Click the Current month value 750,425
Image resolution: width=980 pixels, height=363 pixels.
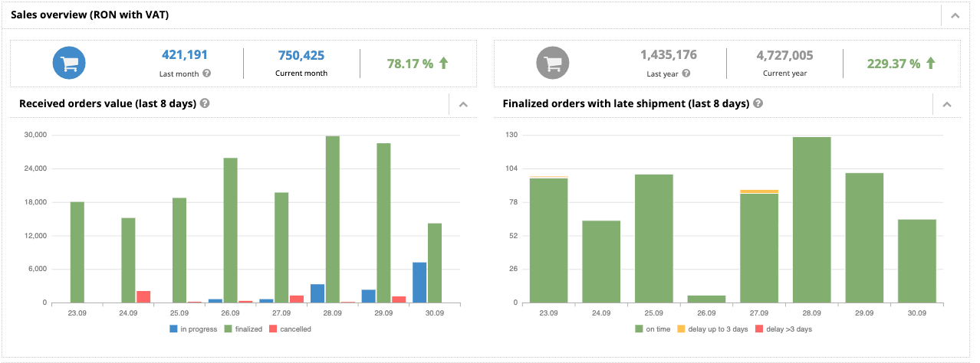[x=301, y=55]
